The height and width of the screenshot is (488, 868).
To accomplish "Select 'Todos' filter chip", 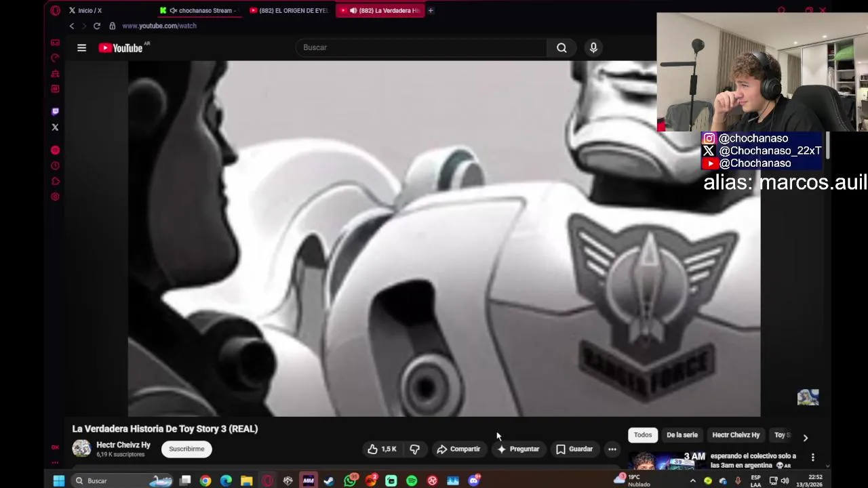I will pyautogui.click(x=643, y=435).
